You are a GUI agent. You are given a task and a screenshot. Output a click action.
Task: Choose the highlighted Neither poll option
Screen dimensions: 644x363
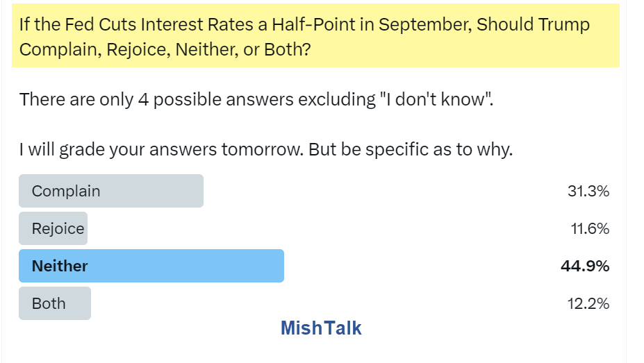click(x=151, y=266)
